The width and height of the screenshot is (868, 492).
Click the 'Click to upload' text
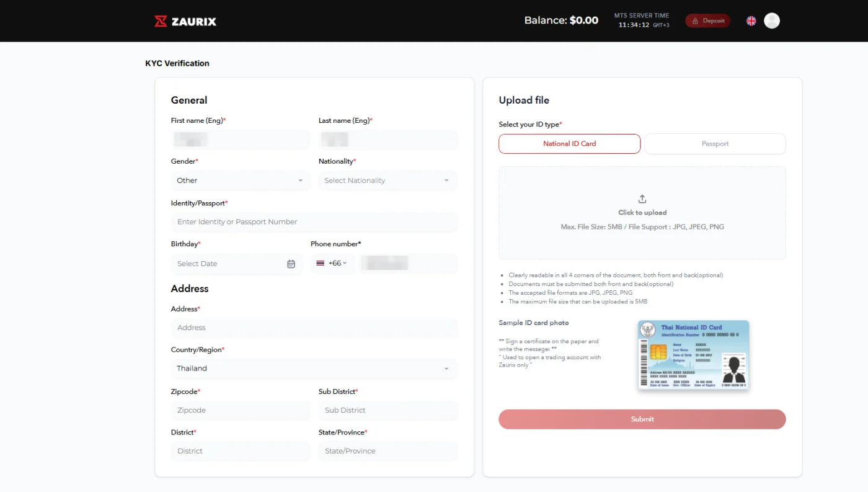pyautogui.click(x=642, y=213)
